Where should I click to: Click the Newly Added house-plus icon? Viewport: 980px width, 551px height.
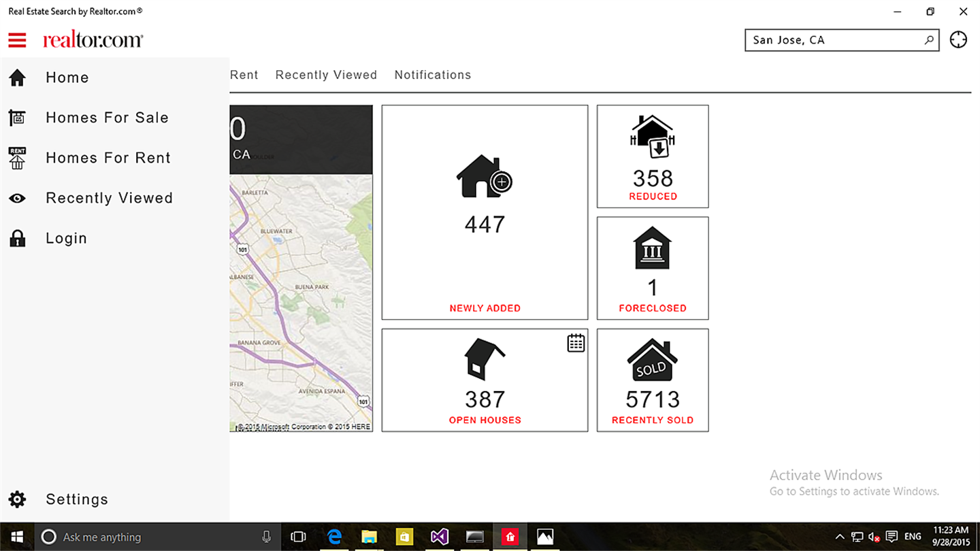pyautogui.click(x=484, y=176)
